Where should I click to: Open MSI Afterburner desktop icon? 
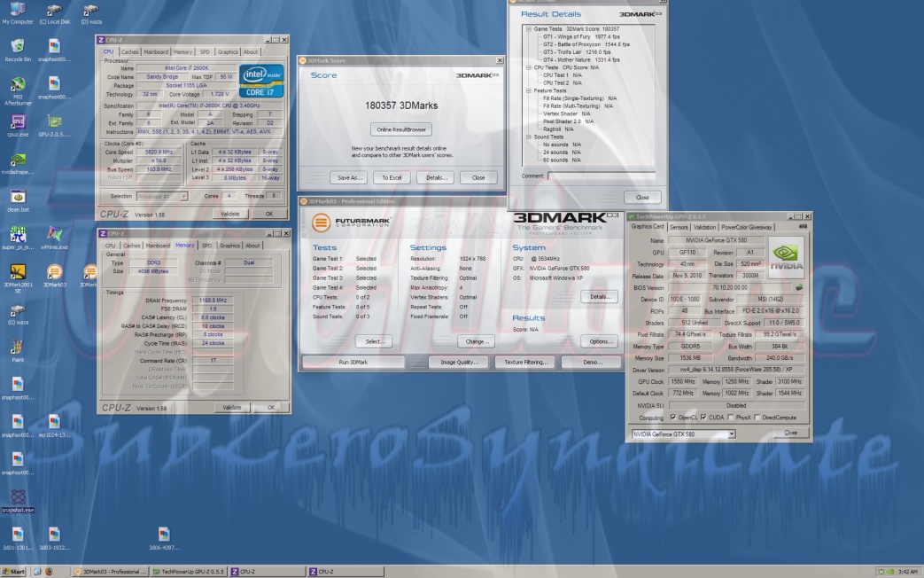(x=17, y=84)
